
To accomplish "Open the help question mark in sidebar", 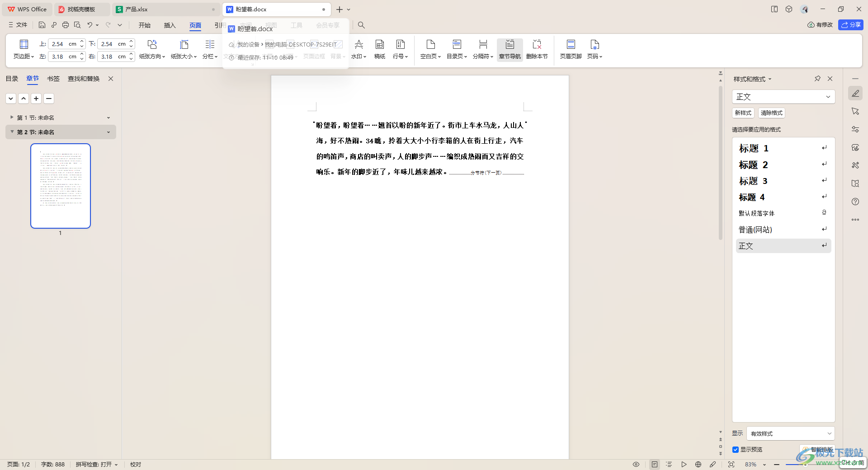I will coord(855,202).
